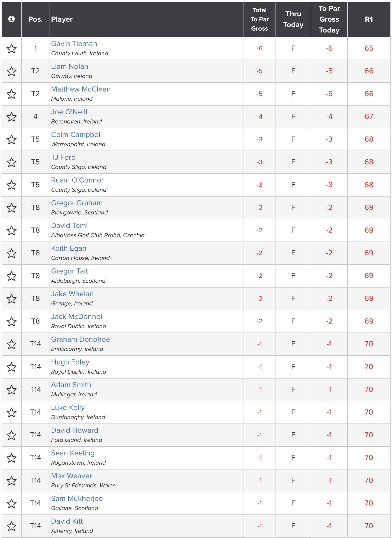Sort by the Player column header

point(62,19)
